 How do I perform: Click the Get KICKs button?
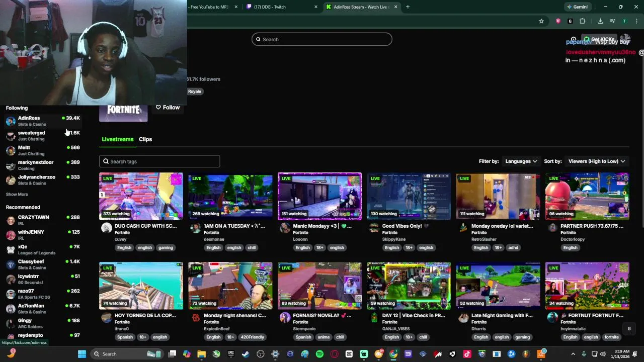[599, 39]
